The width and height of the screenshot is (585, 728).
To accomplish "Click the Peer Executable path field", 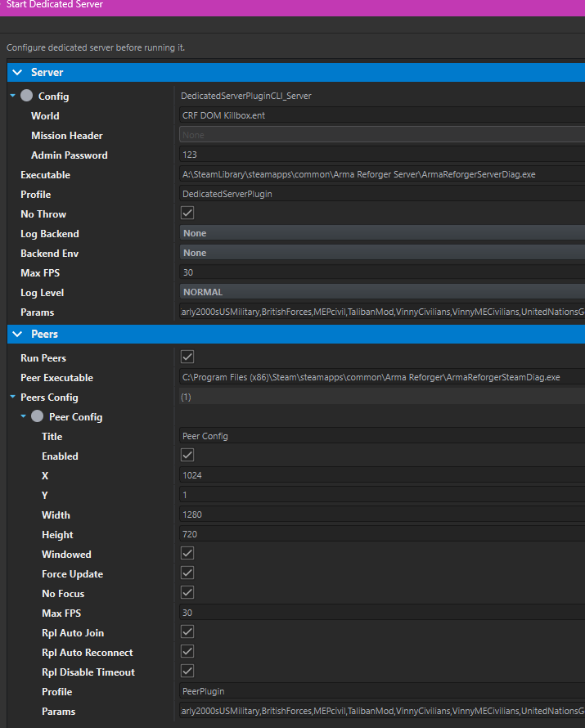I will click(x=381, y=377).
